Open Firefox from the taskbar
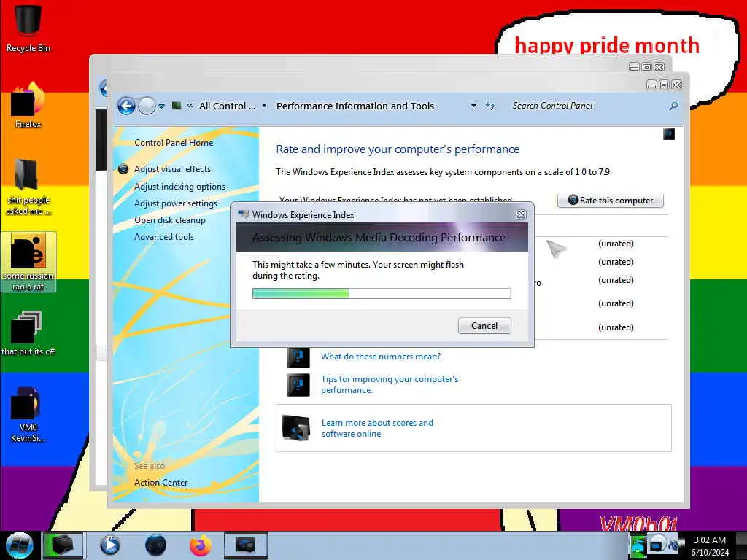This screenshot has height=560, width=747. point(201,545)
